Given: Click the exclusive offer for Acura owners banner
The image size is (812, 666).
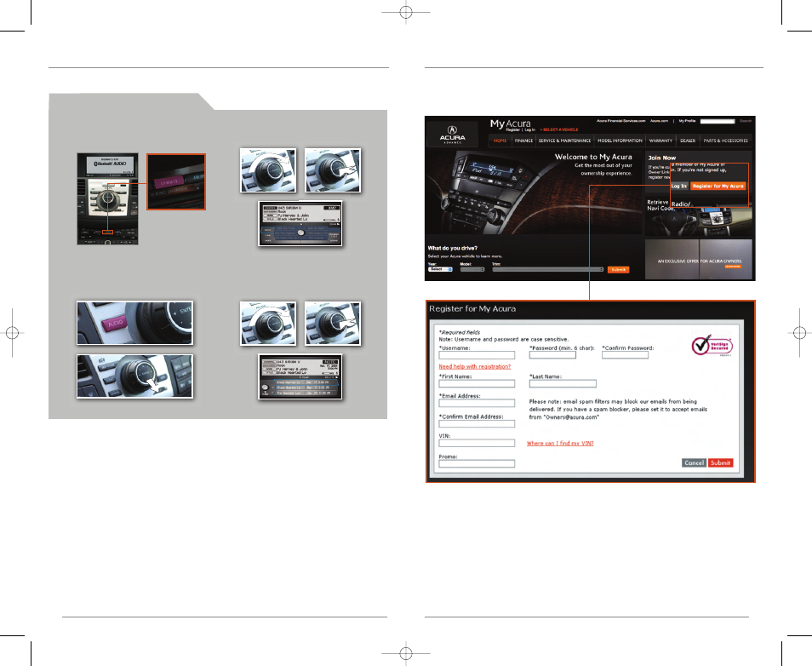Looking at the screenshot, I should click(699, 260).
